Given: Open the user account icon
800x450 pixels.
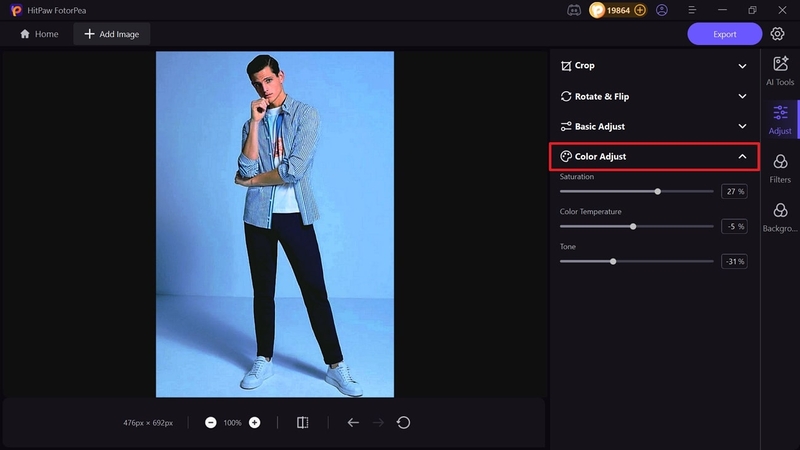Looking at the screenshot, I should 662,10.
